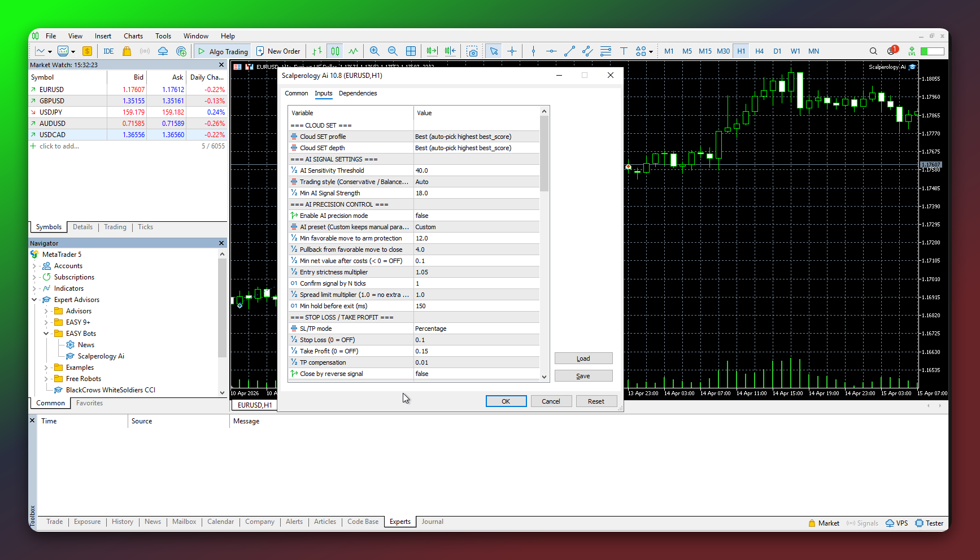This screenshot has height=560, width=980.
Task: Select the Crosshair tool
Action: click(x=512, y=51)
